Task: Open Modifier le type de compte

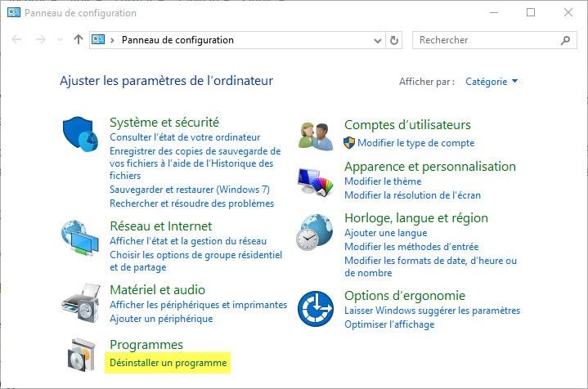Action: (x=416, y=143)
